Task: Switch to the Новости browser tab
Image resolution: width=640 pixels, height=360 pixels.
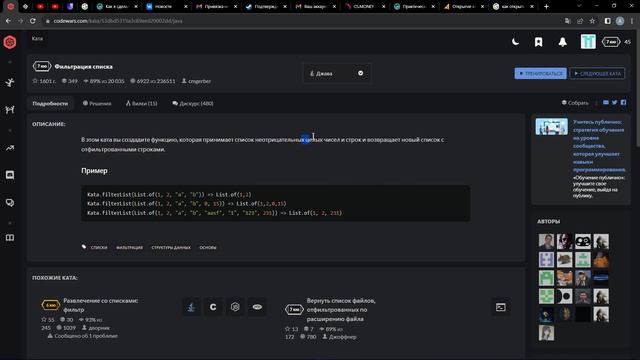Action: click(x=167, y=7)
